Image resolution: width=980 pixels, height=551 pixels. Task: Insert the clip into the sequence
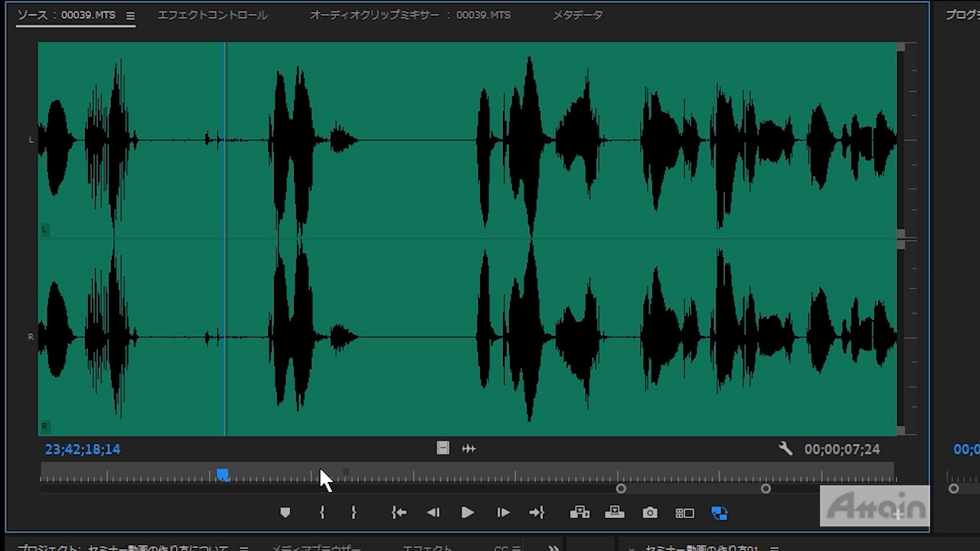click(580, 513)
